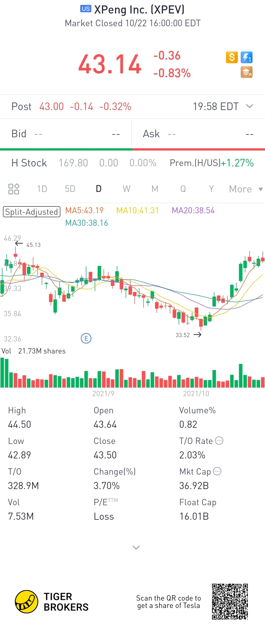
Task: Tap the 33.52 low marker on chart
Action: [183, 335]
